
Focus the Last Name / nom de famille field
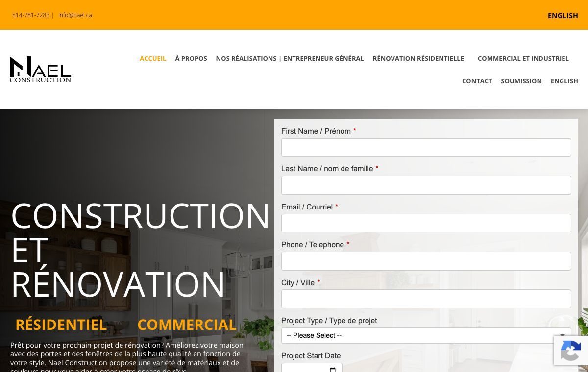tap(426, 185)
